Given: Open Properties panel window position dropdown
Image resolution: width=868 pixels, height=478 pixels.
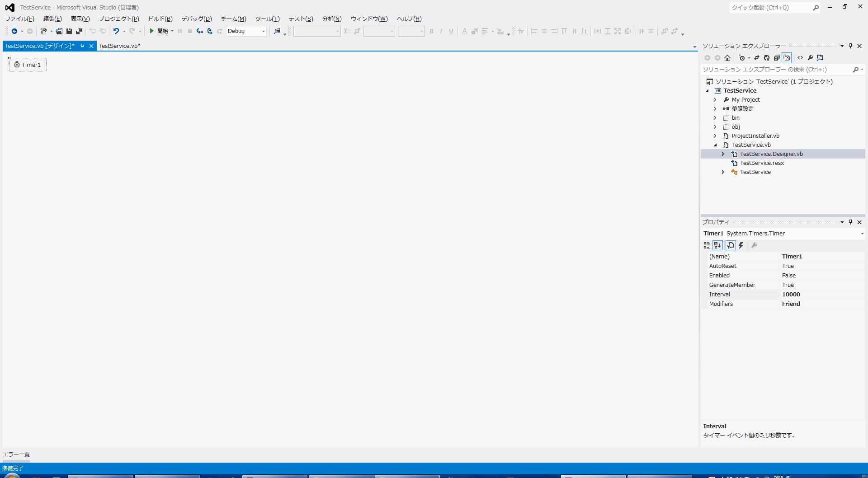Looking at the screenshot, I should point(842,222).
